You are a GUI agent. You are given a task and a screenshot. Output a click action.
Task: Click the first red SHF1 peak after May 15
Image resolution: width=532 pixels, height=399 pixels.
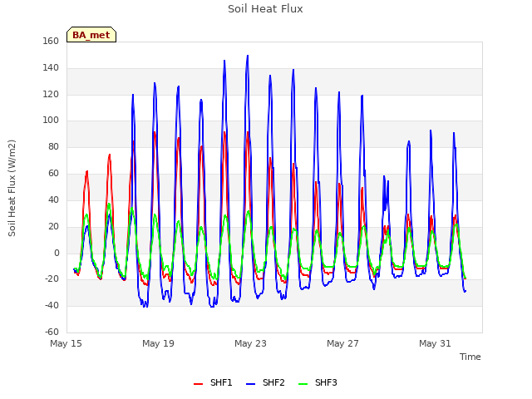pos(86,172)
